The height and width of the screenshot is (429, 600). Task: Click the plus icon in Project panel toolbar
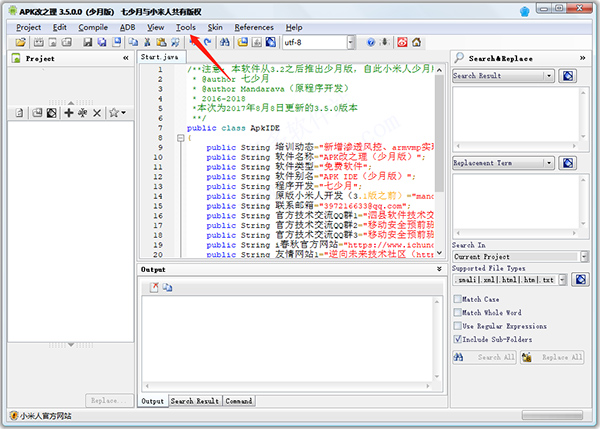point(68,113)
